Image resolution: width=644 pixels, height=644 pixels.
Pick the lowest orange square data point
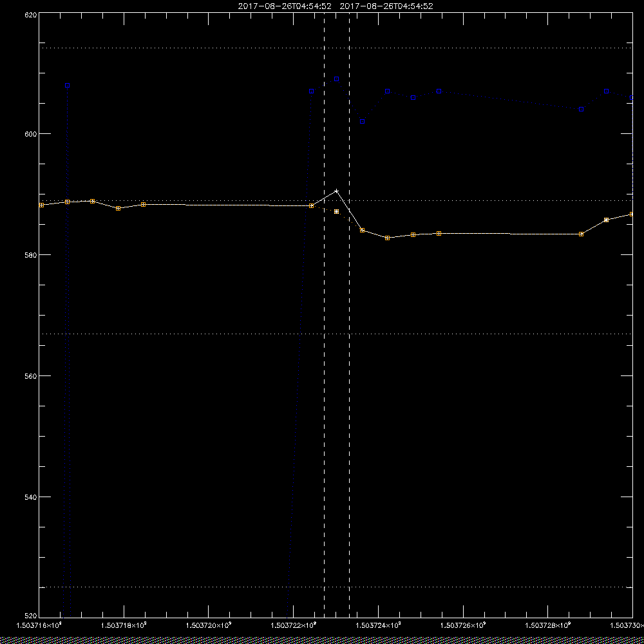click(x=387, y=238)
